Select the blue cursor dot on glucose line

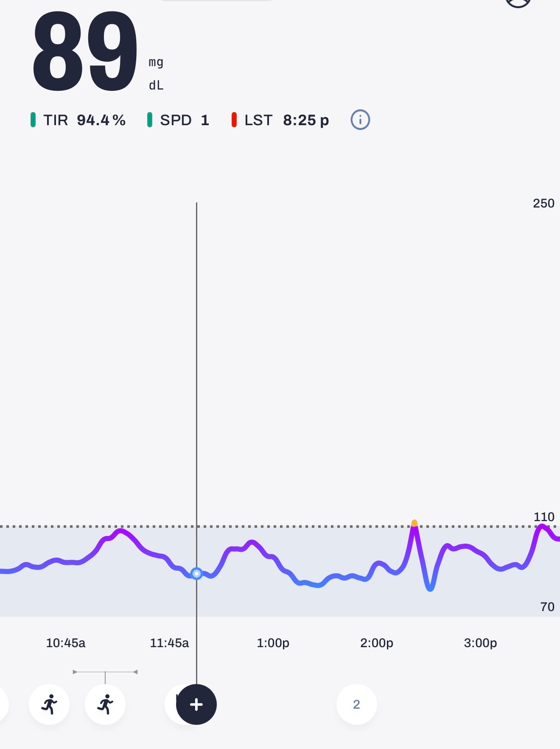196,574
